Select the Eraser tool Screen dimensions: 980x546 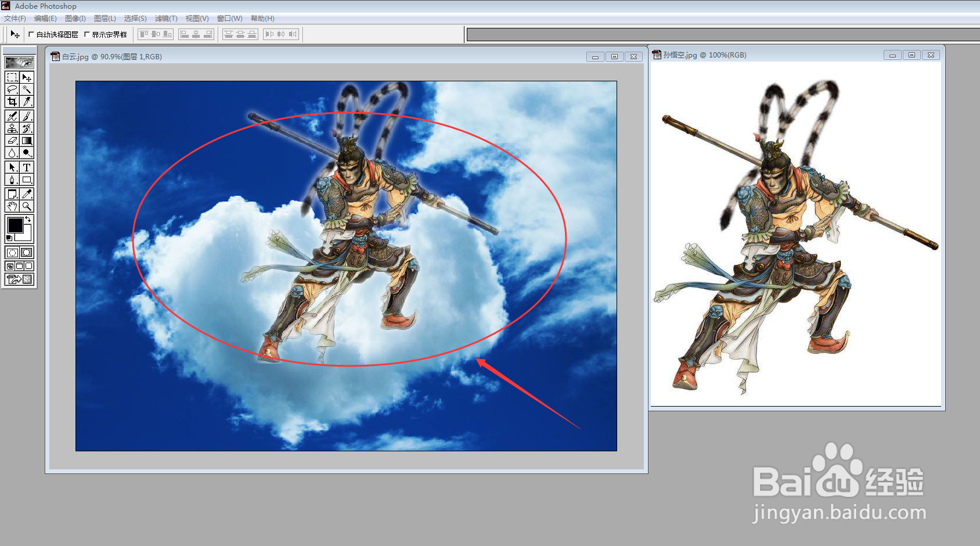12,141
